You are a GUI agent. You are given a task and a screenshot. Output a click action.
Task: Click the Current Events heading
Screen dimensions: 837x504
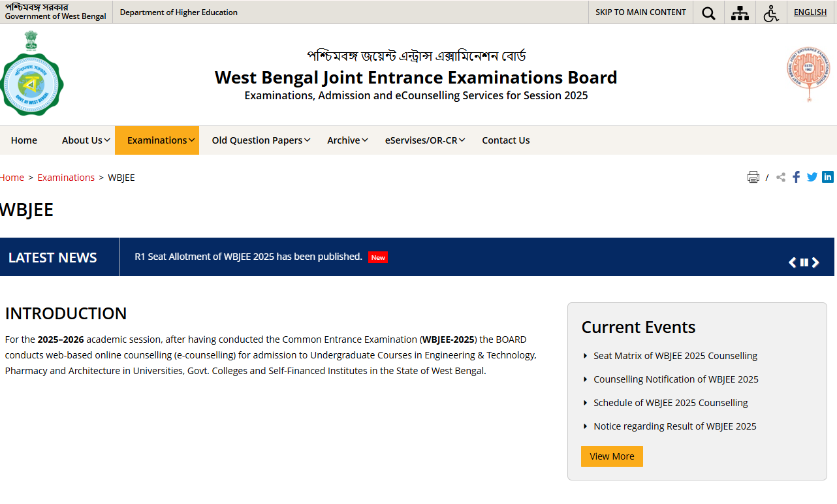pos(639,327)
